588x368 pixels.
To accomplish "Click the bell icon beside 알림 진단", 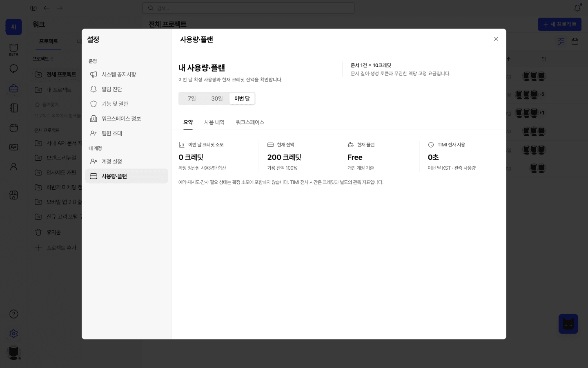I will click(x=94, y=89).
